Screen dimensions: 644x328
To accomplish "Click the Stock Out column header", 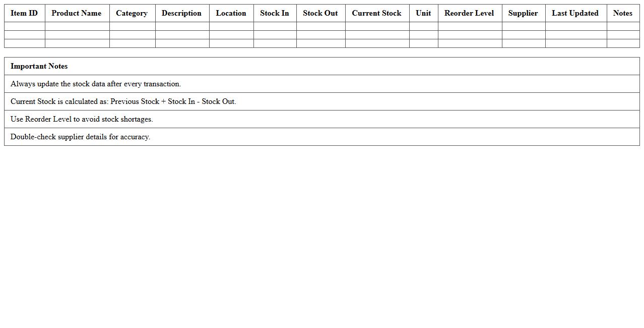I will 320,13.
